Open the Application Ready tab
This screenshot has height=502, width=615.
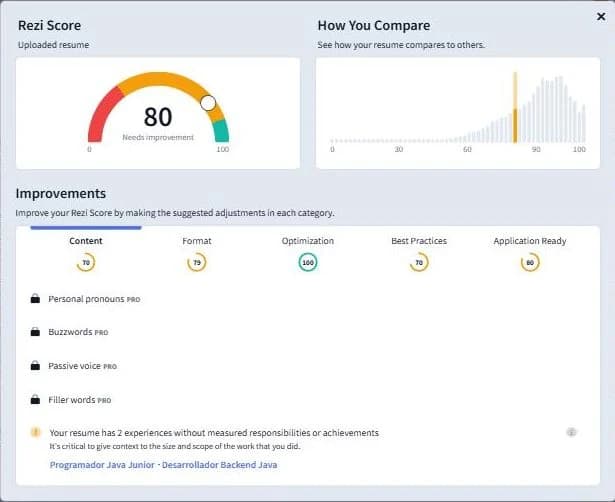tap(530, 241)
